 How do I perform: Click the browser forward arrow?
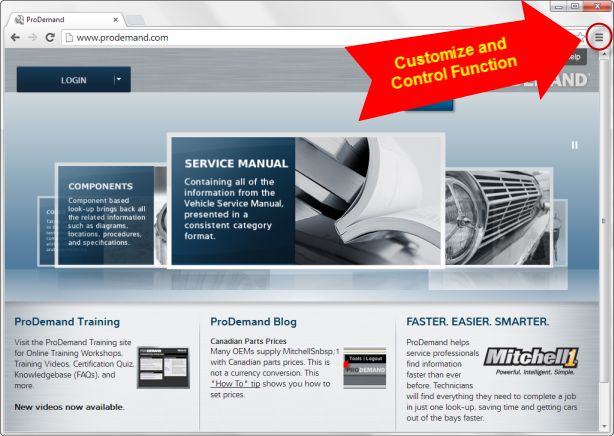coord(32,37)
